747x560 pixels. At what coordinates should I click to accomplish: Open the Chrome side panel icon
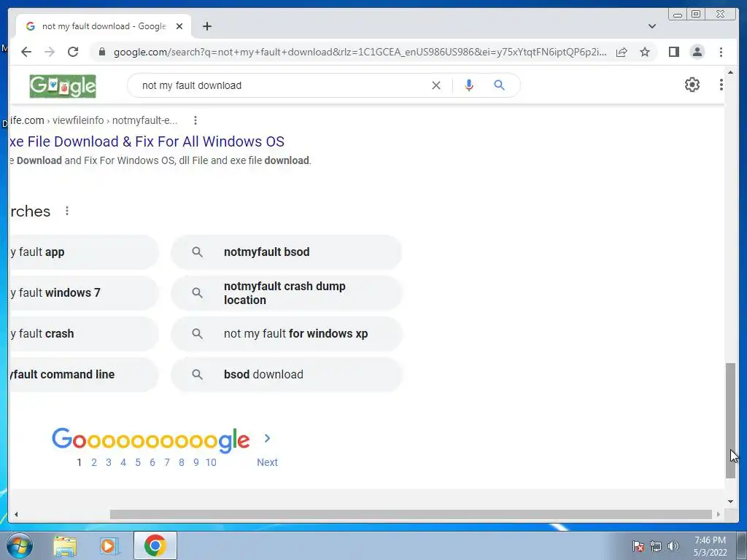tap(673, 52)
